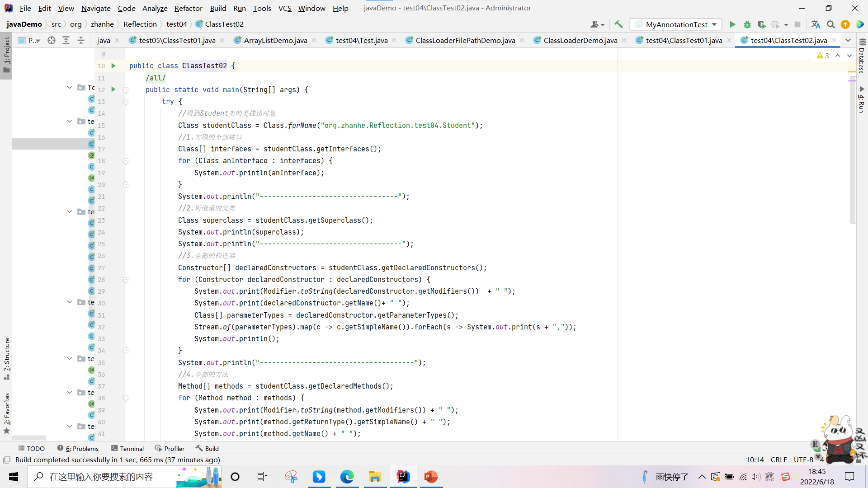Switch to test04\ClassTest01.java tab
The height and width of the screenshot is (488, 868).
coord(684,40)
